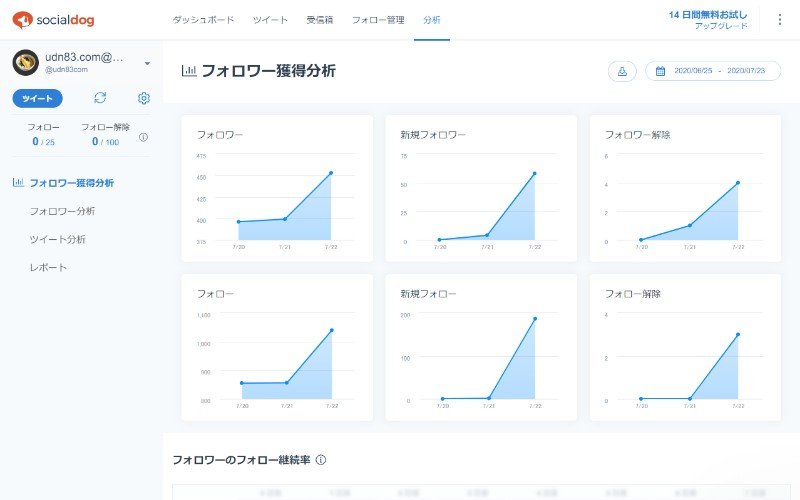Screen dimensions: 800x500
Task: Expand the account switcher dropdown arrow
Action: tap(147, 63)
